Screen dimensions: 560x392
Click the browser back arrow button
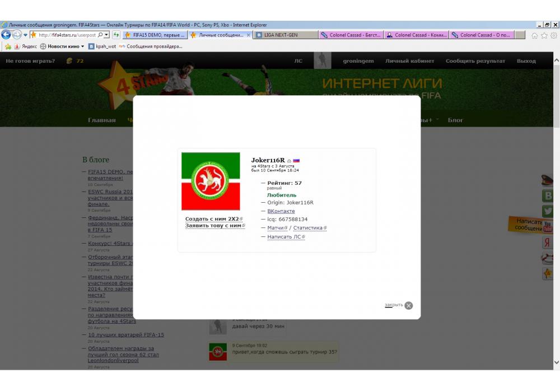(x=7, y=35)
